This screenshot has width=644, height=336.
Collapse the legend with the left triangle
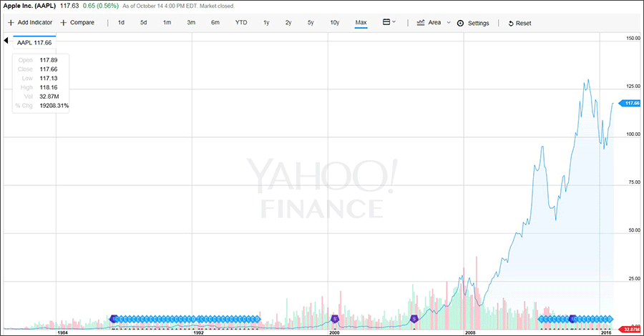pos(6,41)
